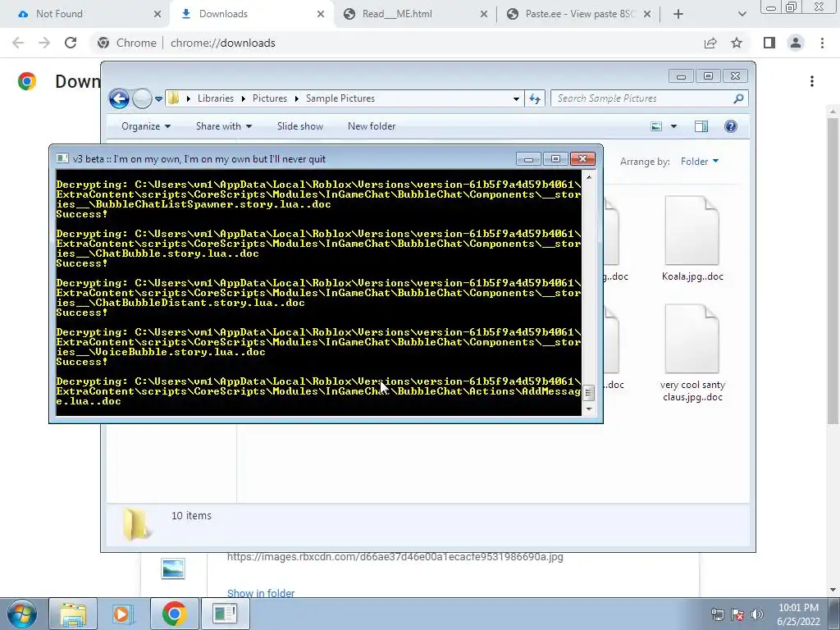Reload the Chrome downloads page
The width and height of the screenshot is (840, 630).
tap(71, 43)
